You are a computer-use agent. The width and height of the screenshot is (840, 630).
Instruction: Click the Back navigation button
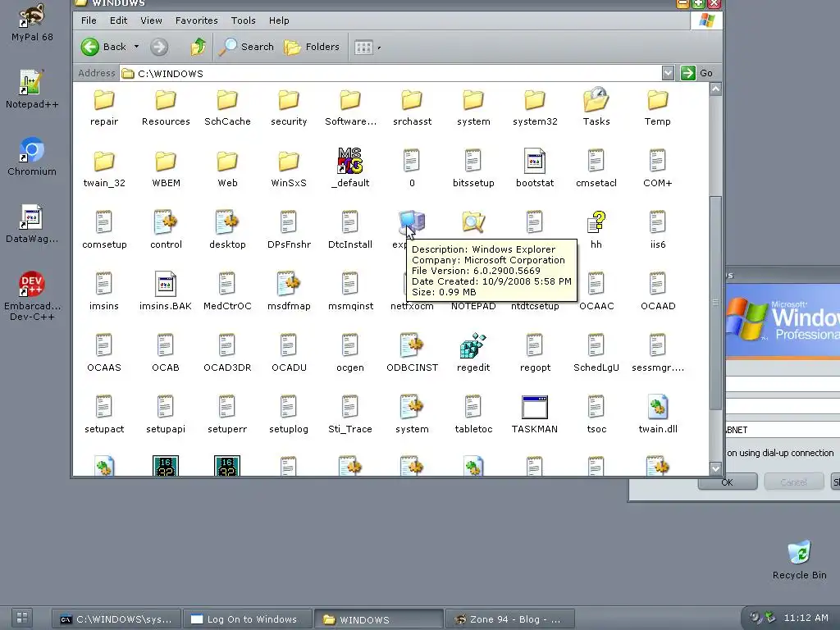[104, 47]
